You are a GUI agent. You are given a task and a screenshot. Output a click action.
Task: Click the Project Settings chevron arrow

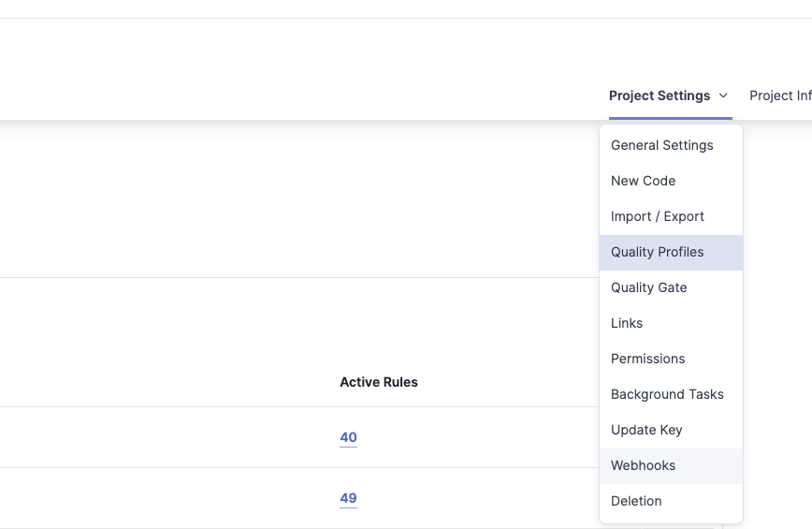coord(723,96)
